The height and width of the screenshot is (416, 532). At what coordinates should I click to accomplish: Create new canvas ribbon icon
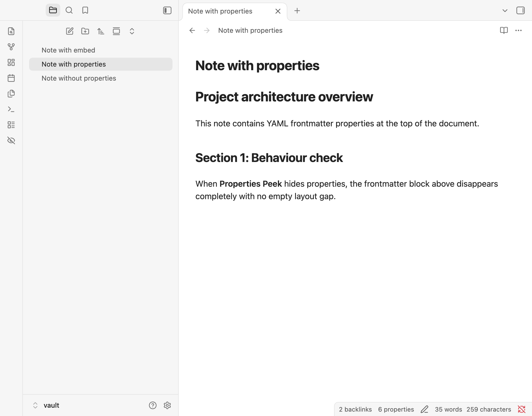(11, 62)
